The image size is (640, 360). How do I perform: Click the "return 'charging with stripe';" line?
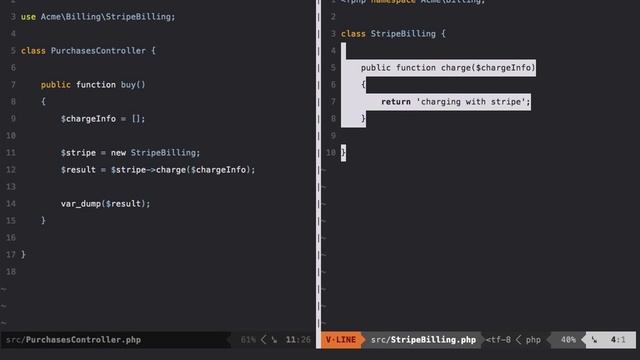point(456,102)
